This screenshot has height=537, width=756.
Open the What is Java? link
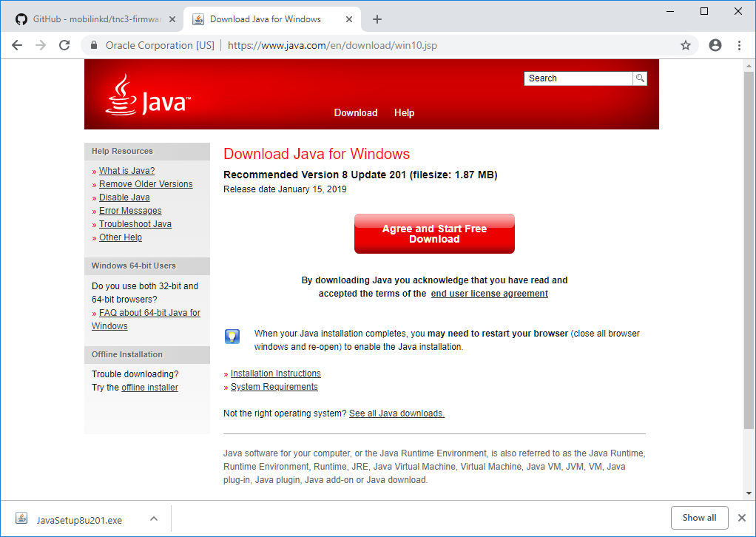tap(126, 171)
